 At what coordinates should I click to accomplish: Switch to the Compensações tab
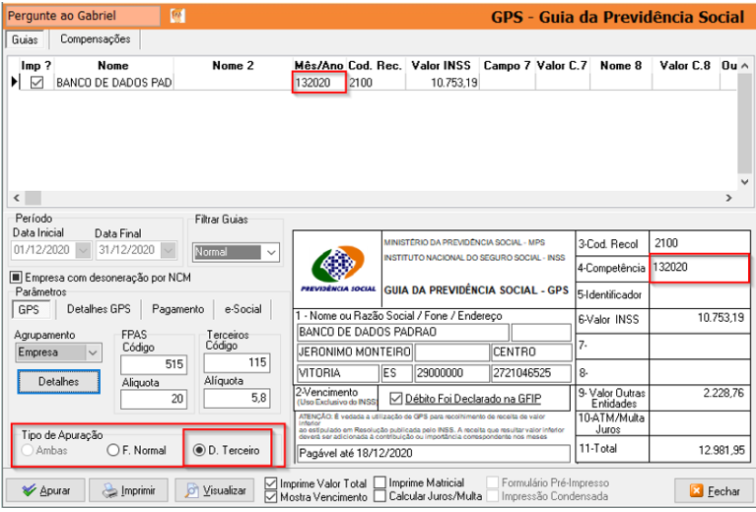(95, 39)
